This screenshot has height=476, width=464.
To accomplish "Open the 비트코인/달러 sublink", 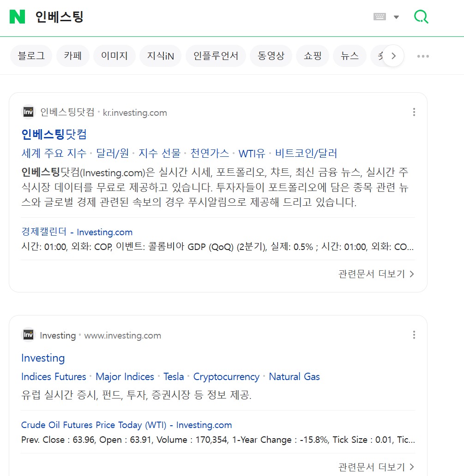I will click(306, 153).
